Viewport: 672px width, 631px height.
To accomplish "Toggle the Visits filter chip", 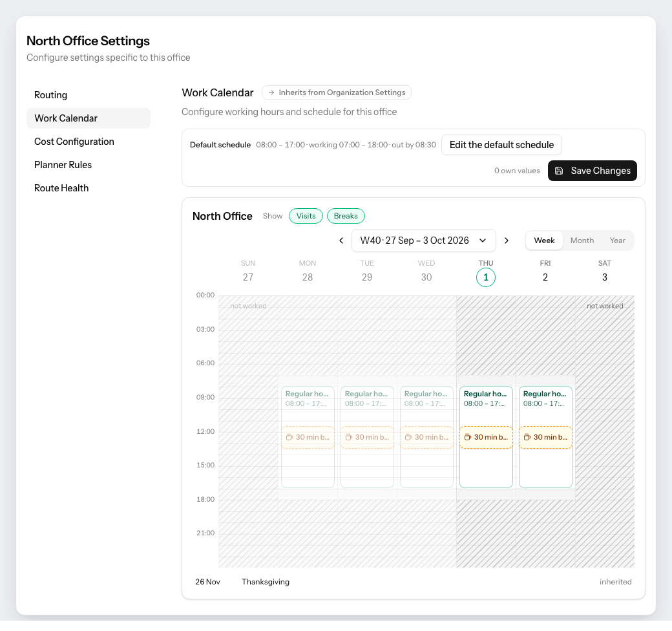I will (306, 216).
